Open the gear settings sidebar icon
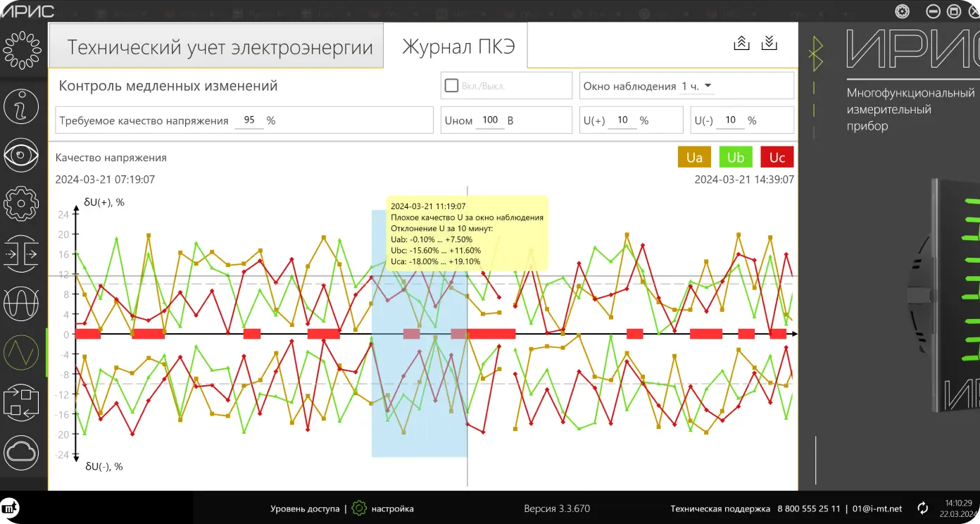This screenshot has height=524, width=980. [21, 204]
